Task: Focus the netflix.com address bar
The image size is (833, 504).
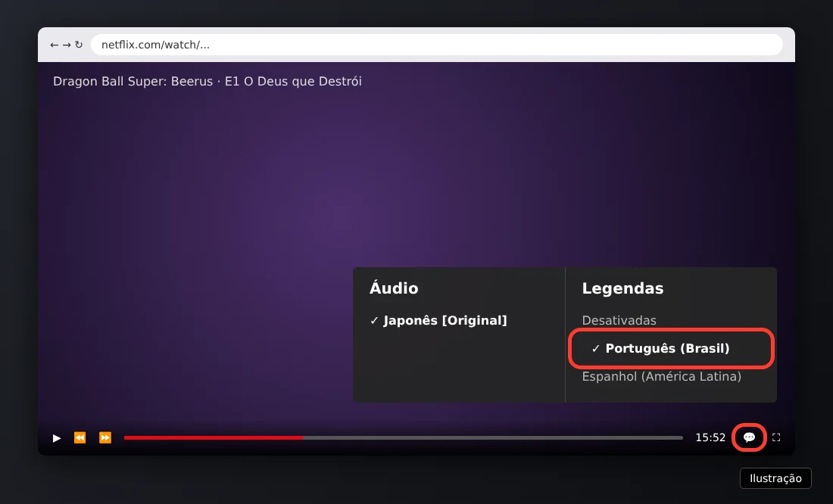Action: pos(437,45)
